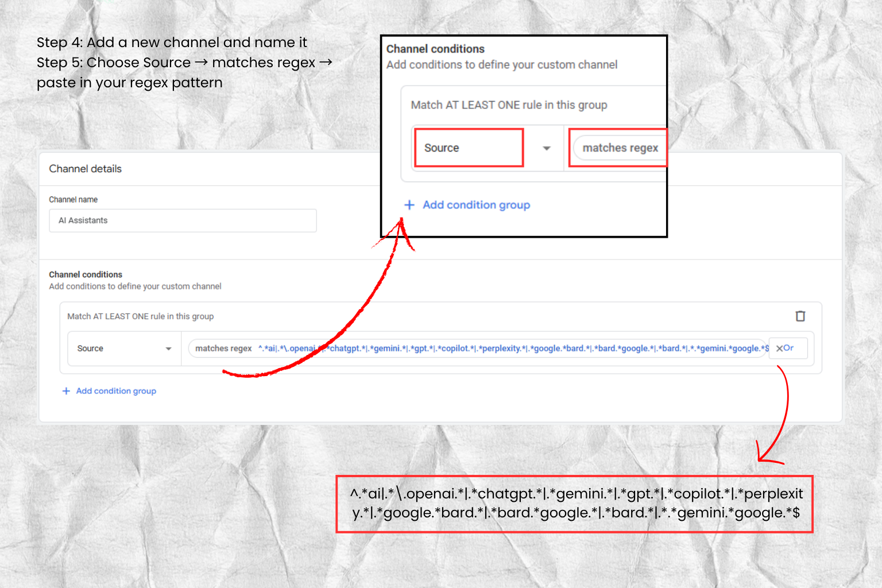Image resolution: width=882 pixels, height=588 pixels.
Task: Click the Match AT LEAST ONE label in the lower panel
Action: pyautogui.click(x=140, y=316)
